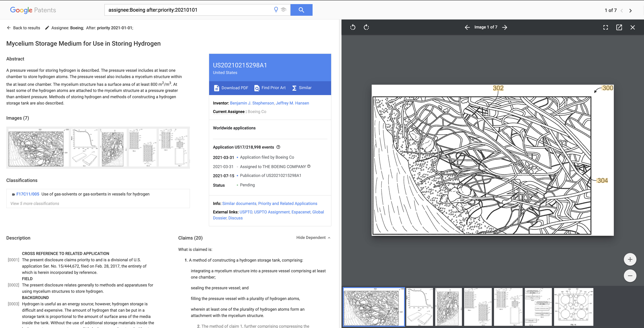Open USPTO external link
This screenshot has height=328, width=644.
(x=246, y=212)
